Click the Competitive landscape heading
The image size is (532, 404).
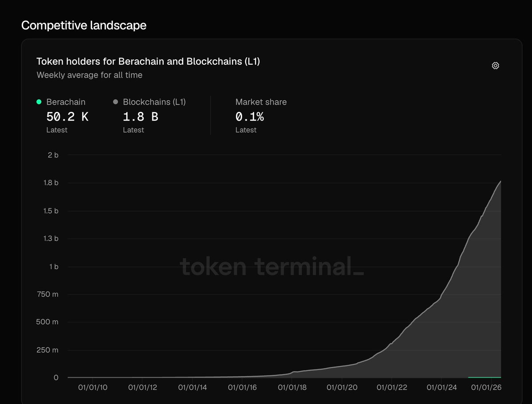[x=84, y=25]
